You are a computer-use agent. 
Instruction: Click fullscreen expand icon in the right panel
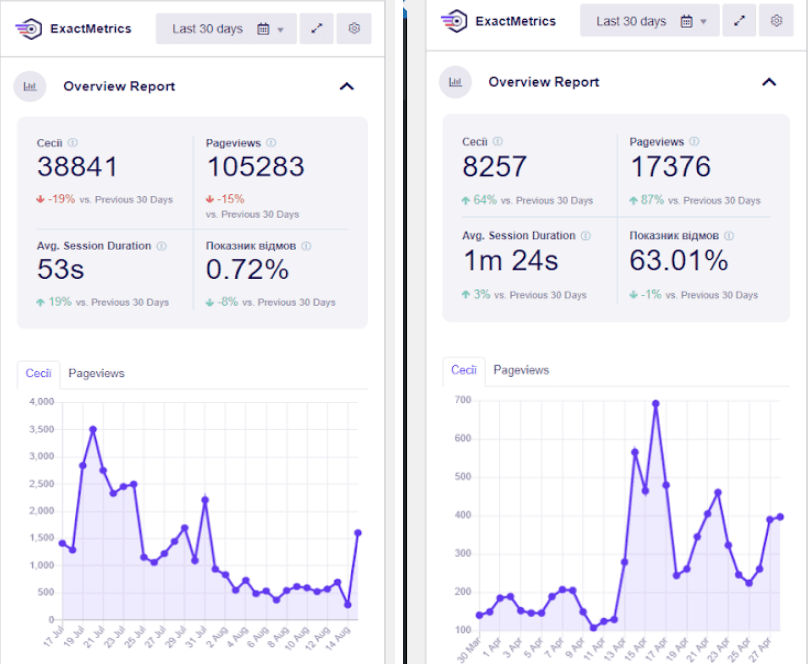click(x=739, y=21)
